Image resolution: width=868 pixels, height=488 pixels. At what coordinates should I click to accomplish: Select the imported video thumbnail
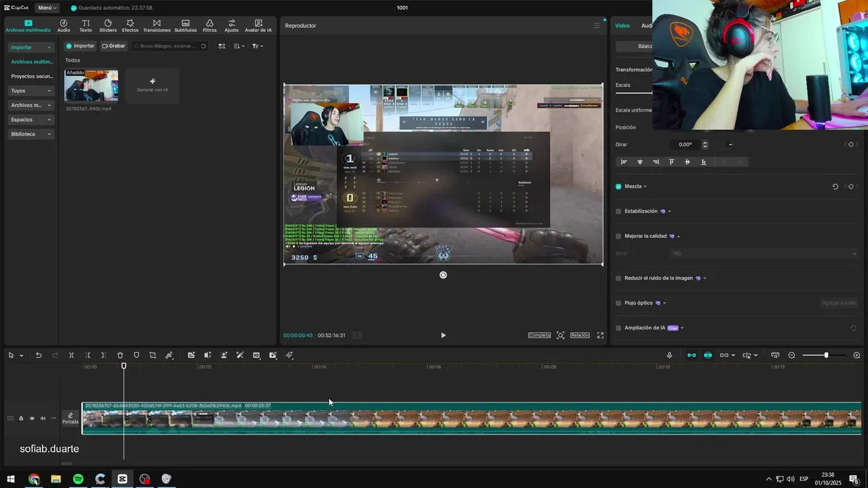point(91,85)
